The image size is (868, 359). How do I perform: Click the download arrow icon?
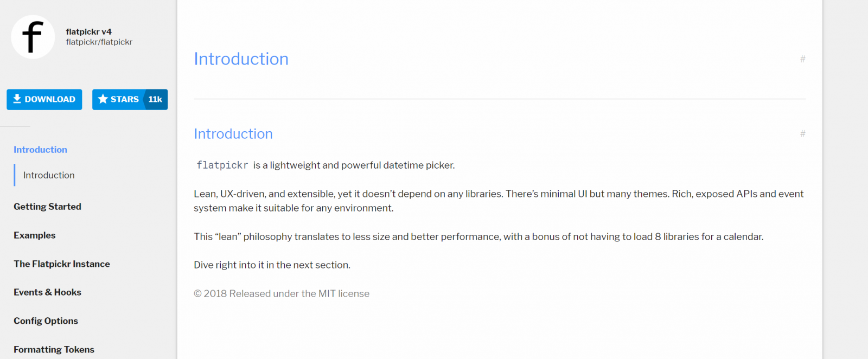click(17, 99)
